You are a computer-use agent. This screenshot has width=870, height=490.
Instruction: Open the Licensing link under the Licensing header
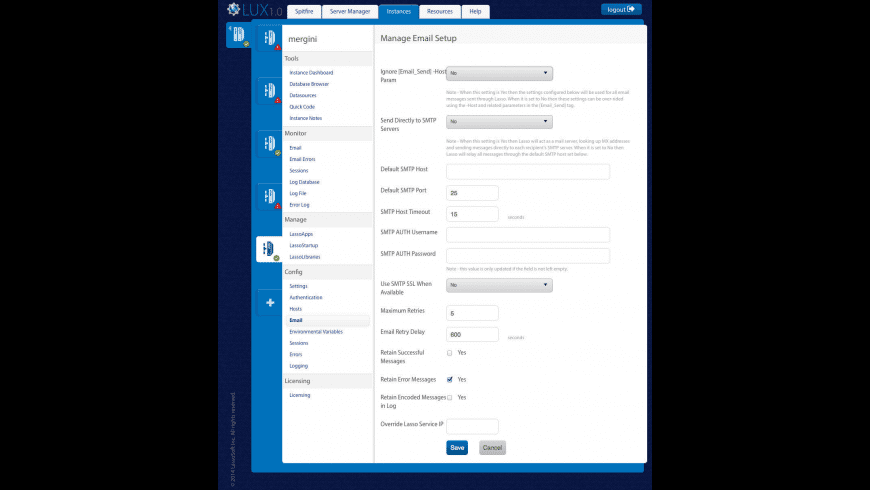point(300,396)
